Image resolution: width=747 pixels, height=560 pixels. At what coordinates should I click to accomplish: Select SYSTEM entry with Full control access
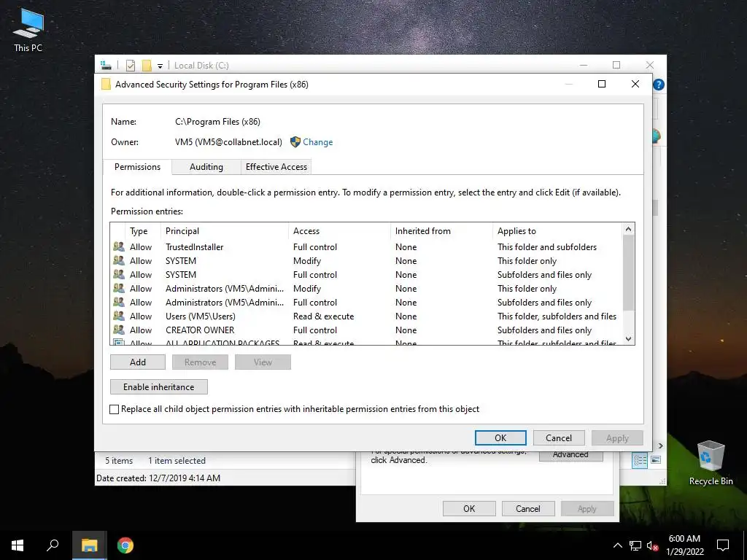[x=366, y=274]
